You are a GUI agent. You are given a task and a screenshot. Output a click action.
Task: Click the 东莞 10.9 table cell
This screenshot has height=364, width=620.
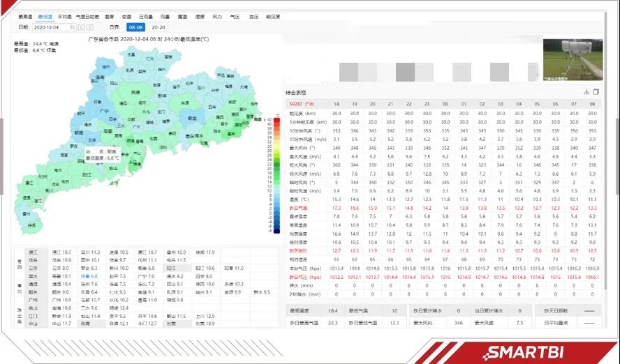[x=205, y=324]
